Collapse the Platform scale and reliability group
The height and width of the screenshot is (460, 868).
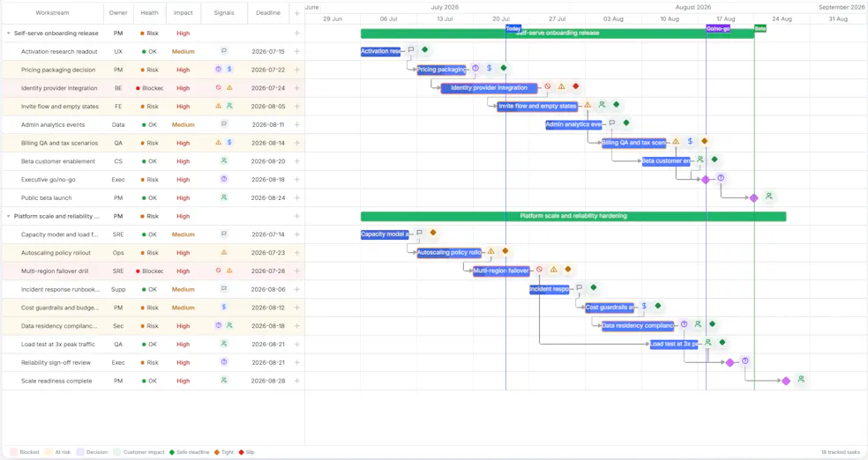(8, 216)
